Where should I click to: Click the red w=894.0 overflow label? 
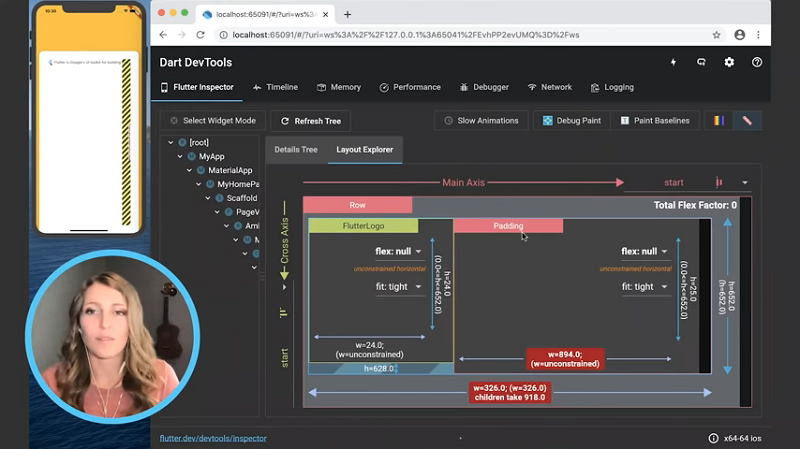[x=565, y=359]
